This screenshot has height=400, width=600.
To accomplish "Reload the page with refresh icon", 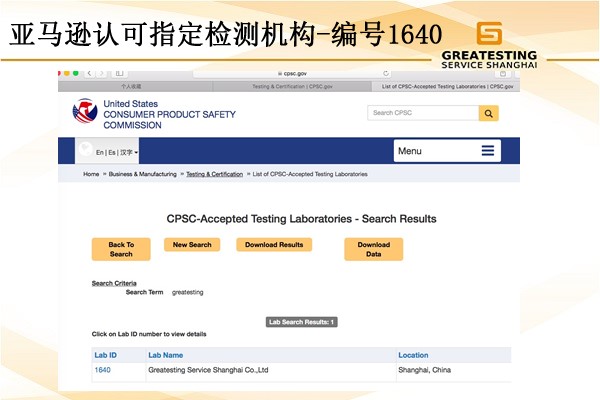I will click(x=386, y=73).
